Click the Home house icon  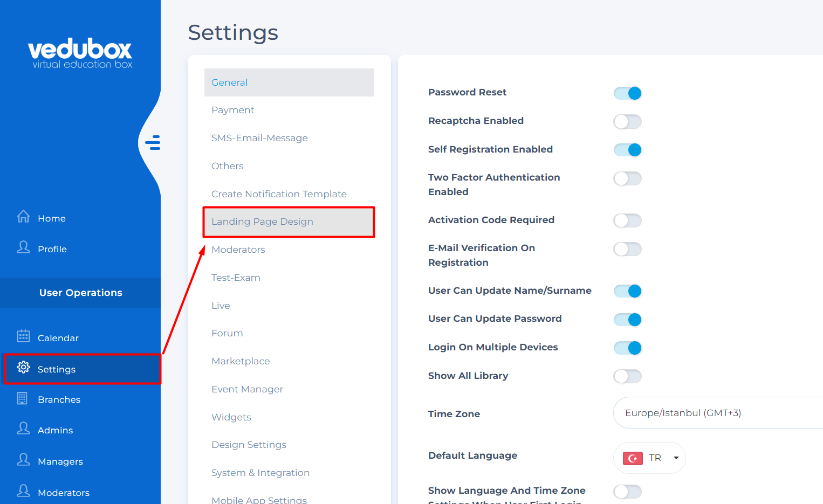pos(23,217)
